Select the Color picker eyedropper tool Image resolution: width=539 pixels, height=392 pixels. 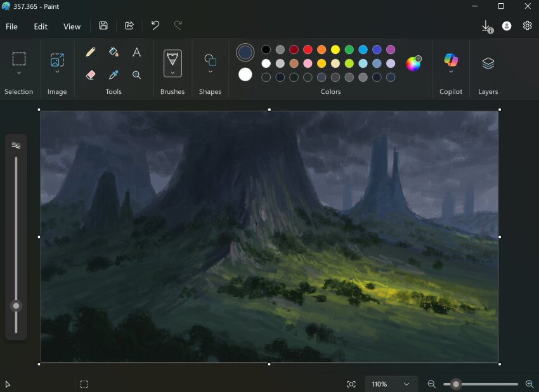114,75
